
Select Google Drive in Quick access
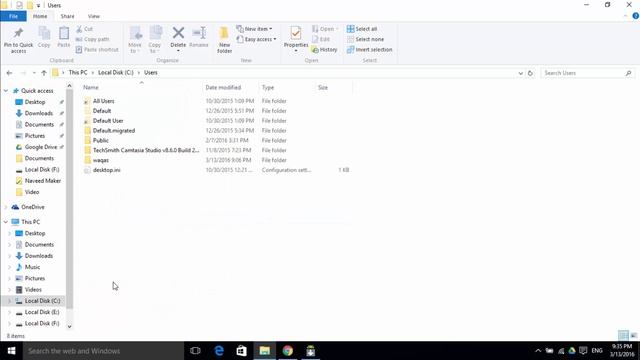tap(40, 147)
